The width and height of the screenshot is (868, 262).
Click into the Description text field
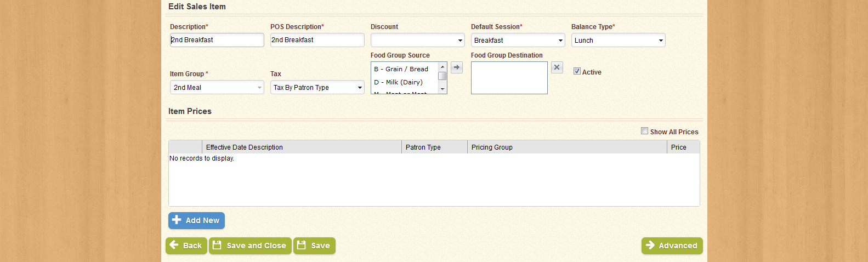coord(217,40)
